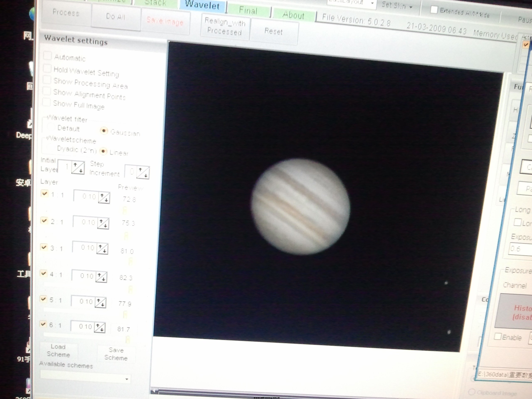This screenshot has height=399, width=532.
Task: Open the About tab
Action: [293, 15]
